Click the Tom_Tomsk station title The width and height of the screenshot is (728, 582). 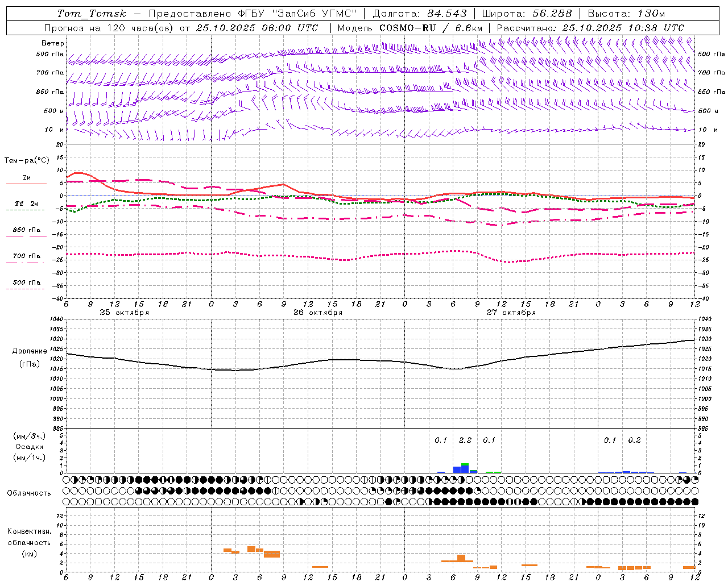click(92, 14)
